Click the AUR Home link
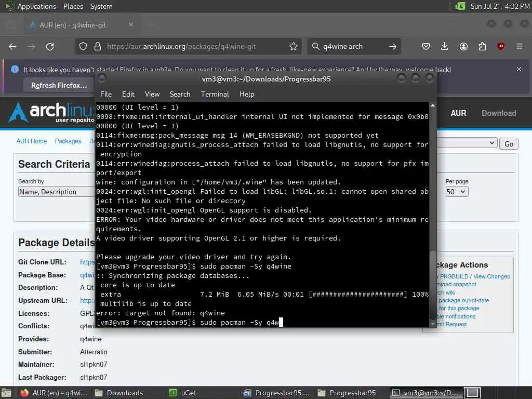This screenshot has width=532, height=399. click(32, 141)
